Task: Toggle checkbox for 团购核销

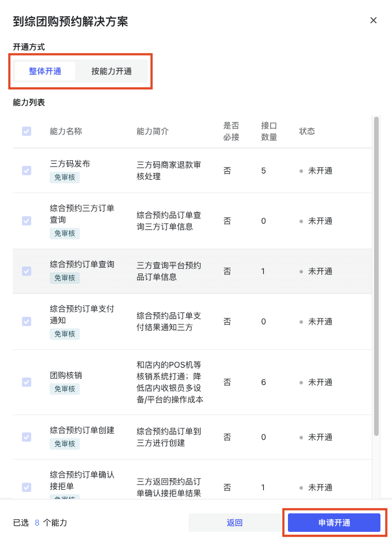Action: [x=27, y=382]
